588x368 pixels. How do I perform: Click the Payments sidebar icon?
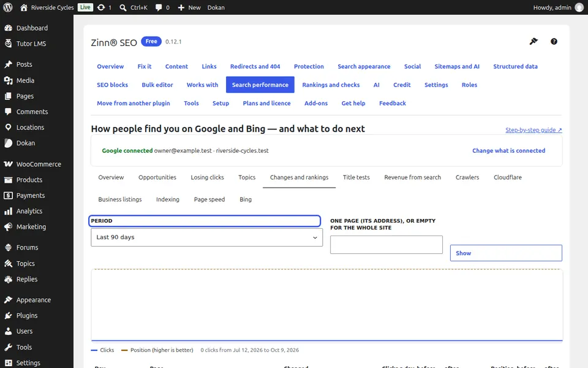coord(8,195)
